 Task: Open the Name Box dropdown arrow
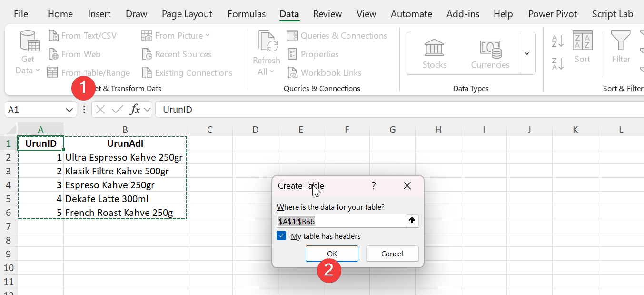coord(69,110)
